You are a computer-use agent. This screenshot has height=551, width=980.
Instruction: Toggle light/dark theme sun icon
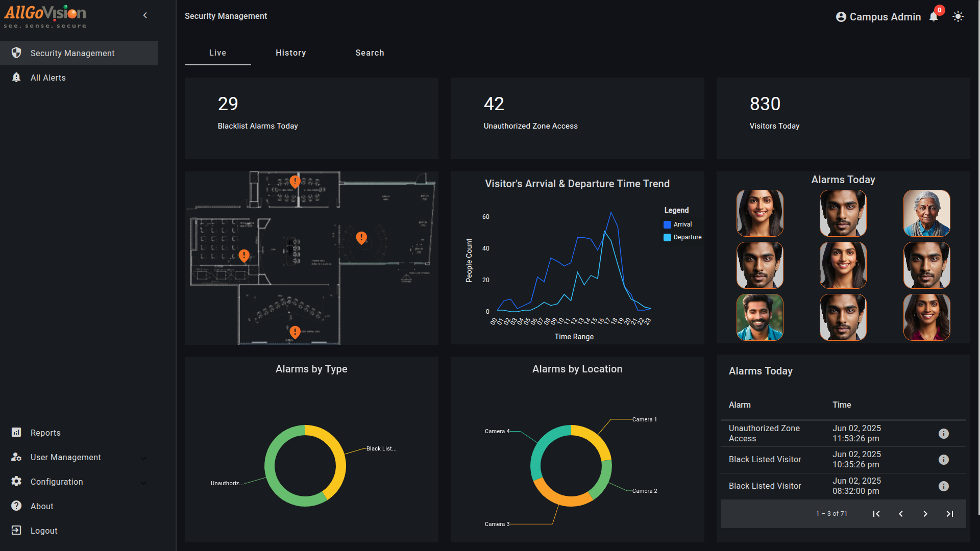pos(958,17)
